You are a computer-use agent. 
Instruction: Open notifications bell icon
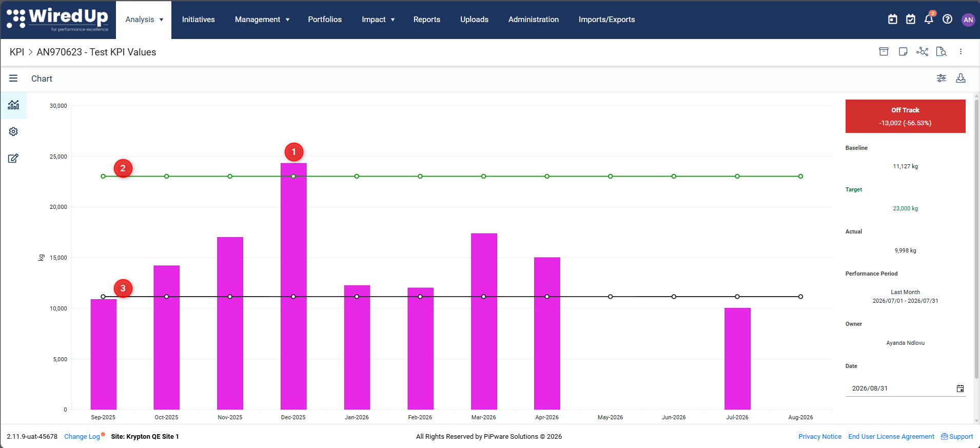(x=929, y=19)
